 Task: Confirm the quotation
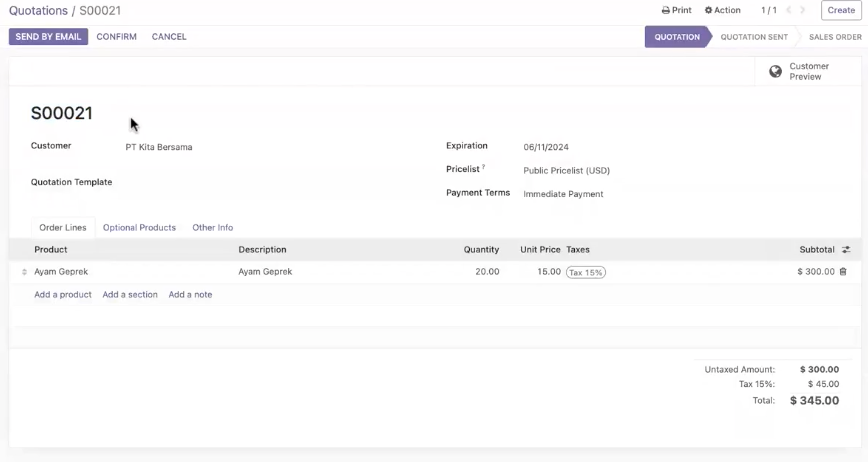coord(116,37)
